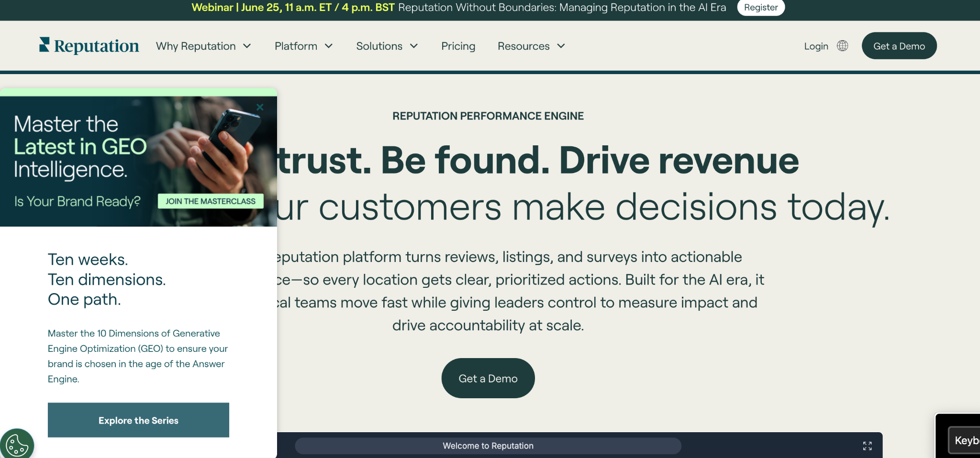980x458 pixels.
Task: Click Get a Demo in header
Action: [899, 46]
